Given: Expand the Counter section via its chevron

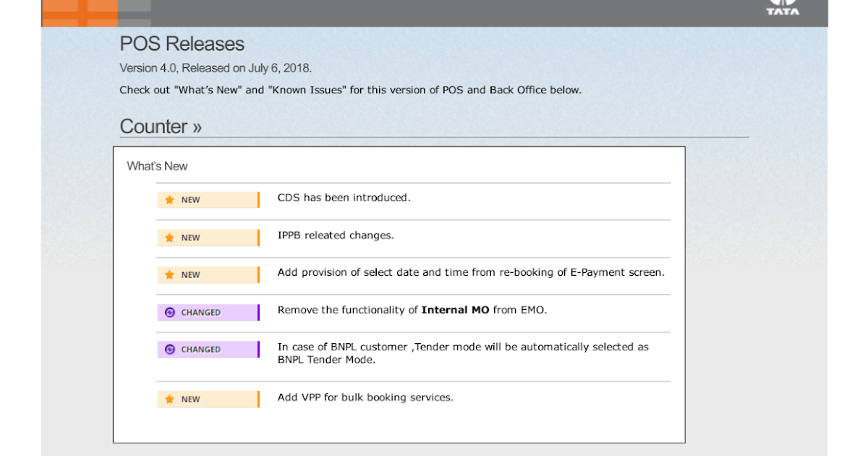Looking at the screenshot, I should tap(196, 127).
